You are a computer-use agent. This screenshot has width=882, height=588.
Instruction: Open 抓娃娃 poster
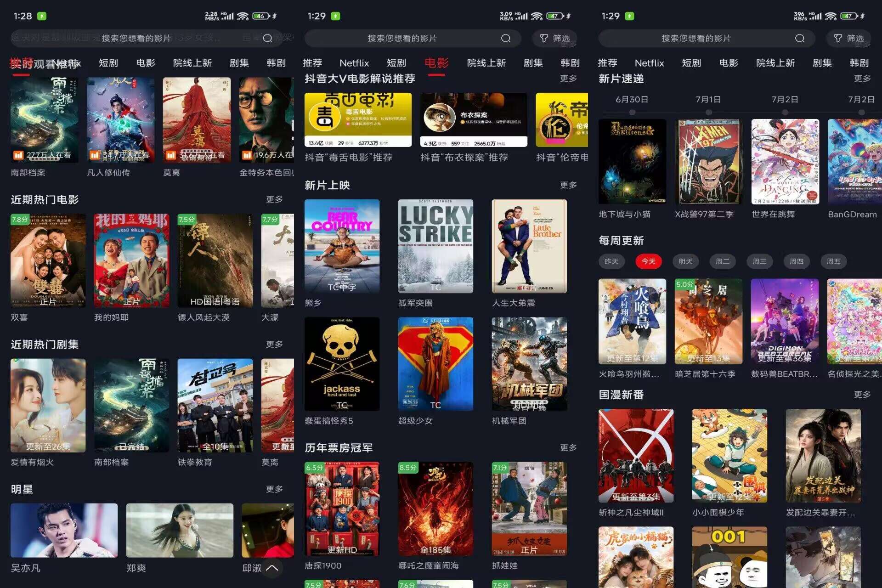(529, 509)
